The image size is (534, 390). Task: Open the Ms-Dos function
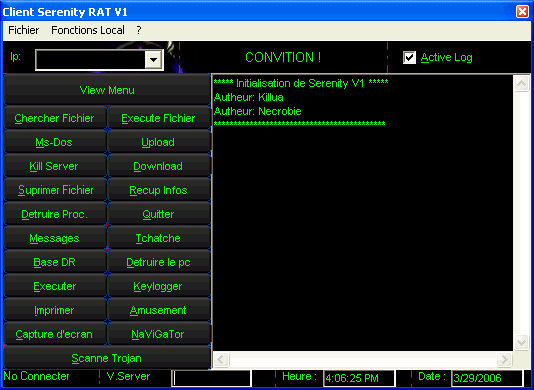click(54, 142)
